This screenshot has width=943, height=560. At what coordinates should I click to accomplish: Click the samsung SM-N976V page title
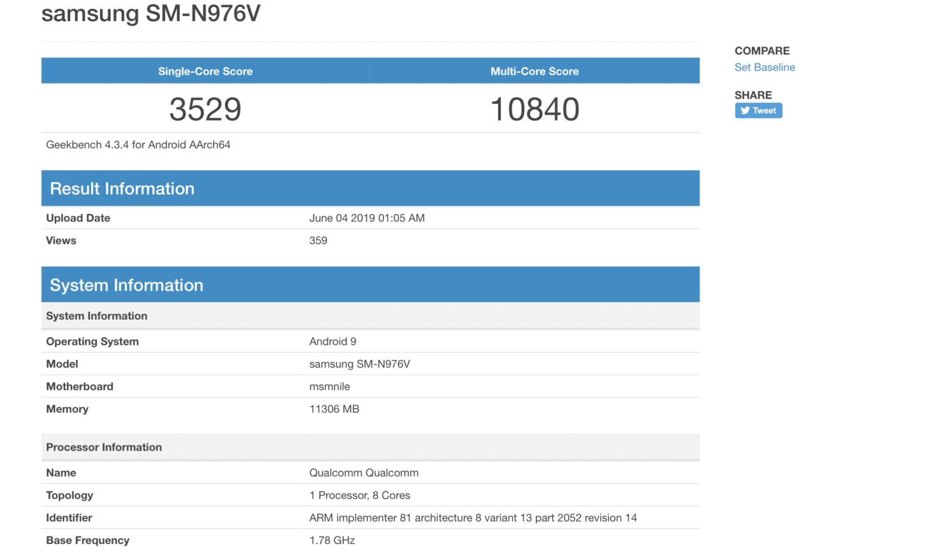tap(150, 13)
